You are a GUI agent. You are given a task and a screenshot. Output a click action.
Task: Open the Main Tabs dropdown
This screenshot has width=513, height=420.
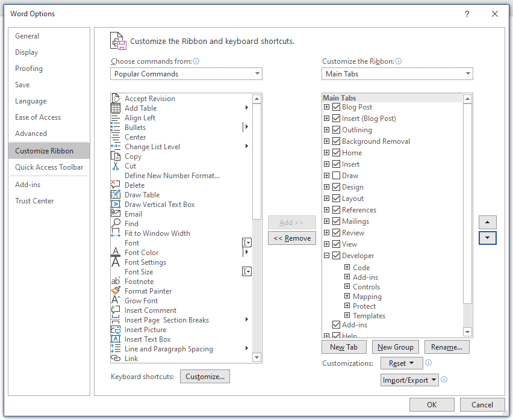[397, 74]
